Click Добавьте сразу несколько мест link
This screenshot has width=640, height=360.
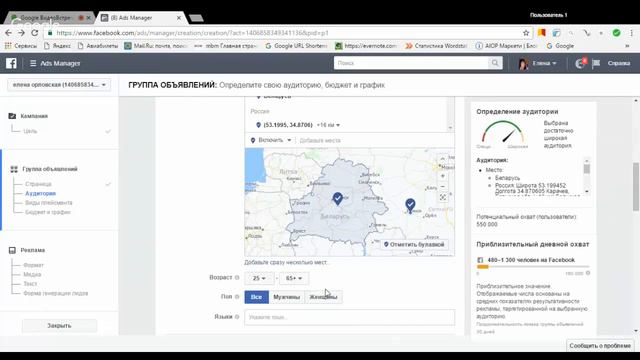(x=287, y=262)
